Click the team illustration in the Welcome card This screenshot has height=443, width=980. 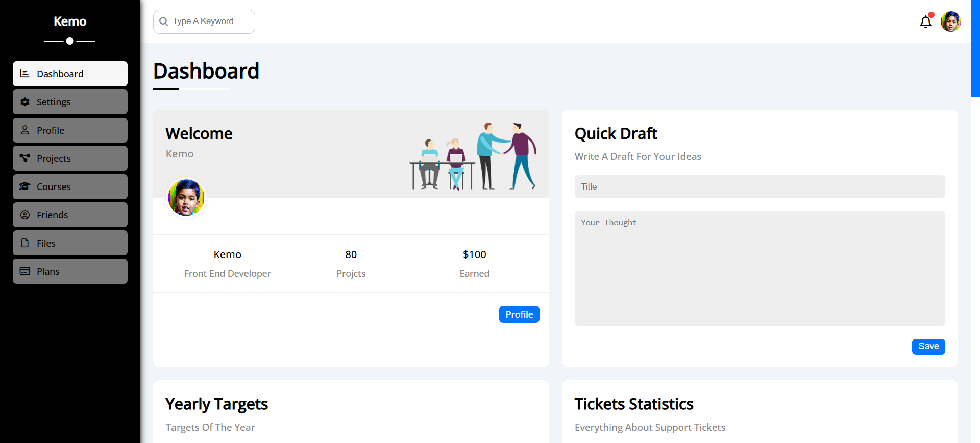pos(473,156)
